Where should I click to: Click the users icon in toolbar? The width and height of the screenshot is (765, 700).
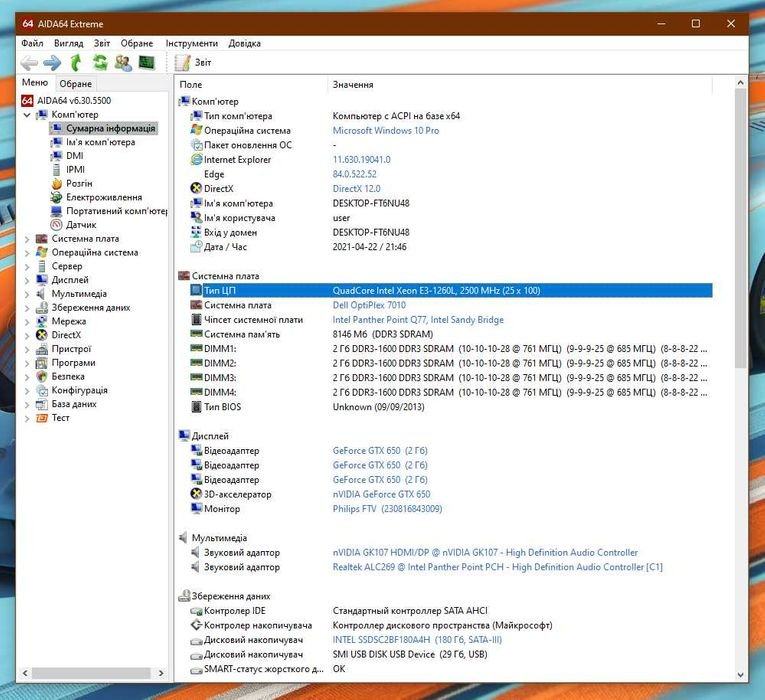click(x=123, y=63)
